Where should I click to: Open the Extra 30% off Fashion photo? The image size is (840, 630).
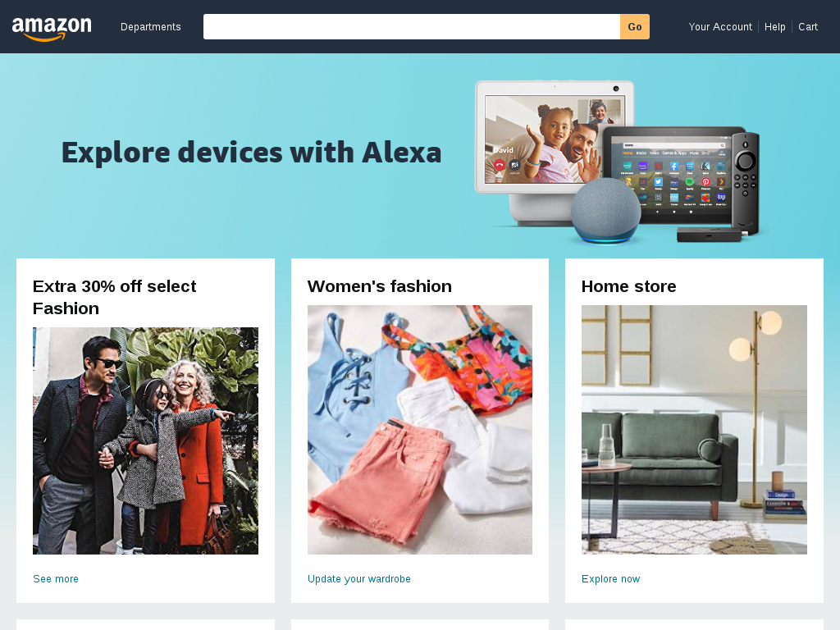tap(146, 441)
